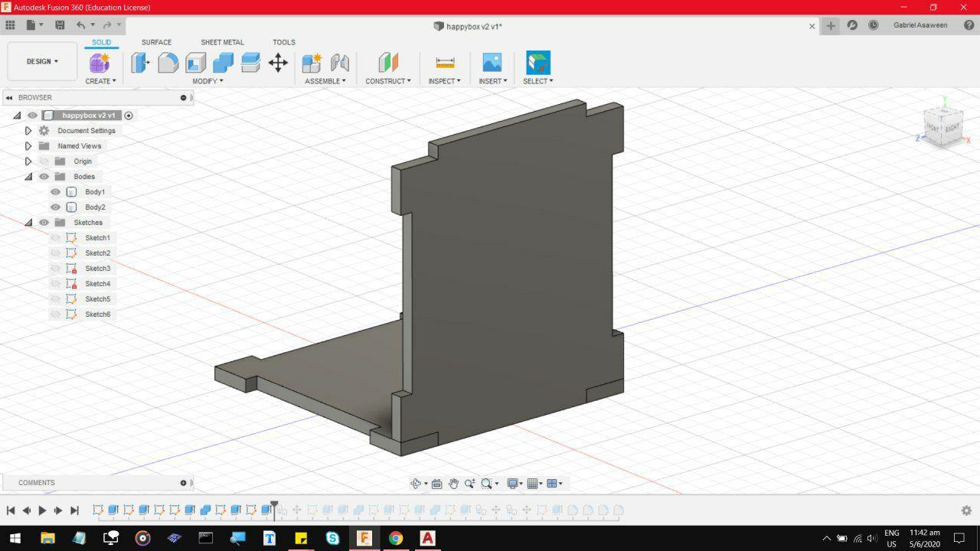Select the Offset Plane construct tool
980x551 pixels.
pos(388,63)
